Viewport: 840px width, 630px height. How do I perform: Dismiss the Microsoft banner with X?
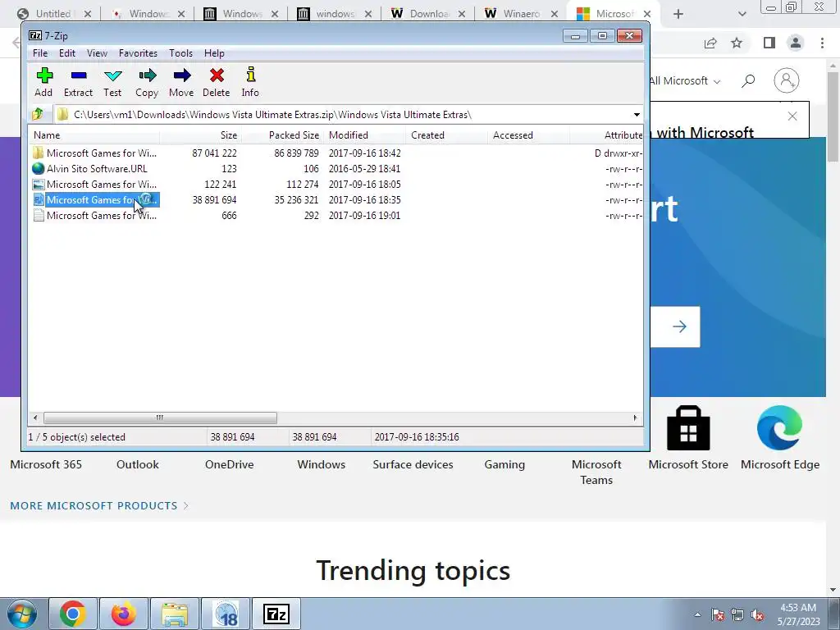click(792, 116)
